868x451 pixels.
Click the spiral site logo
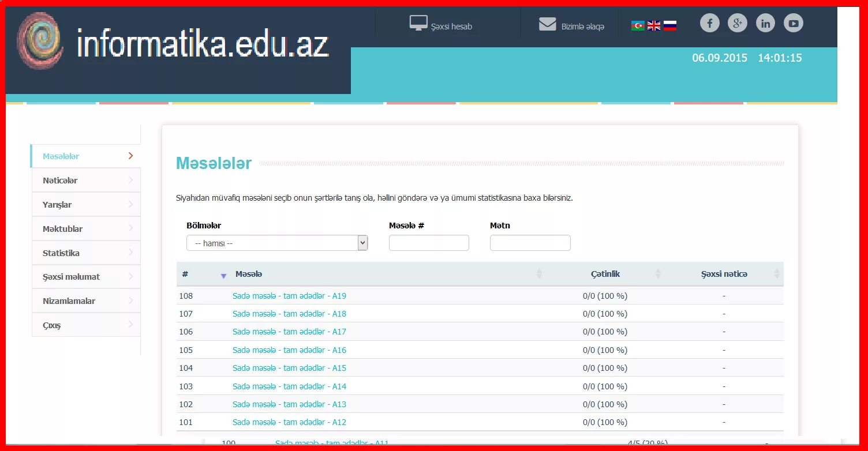[x=40, y=41]
